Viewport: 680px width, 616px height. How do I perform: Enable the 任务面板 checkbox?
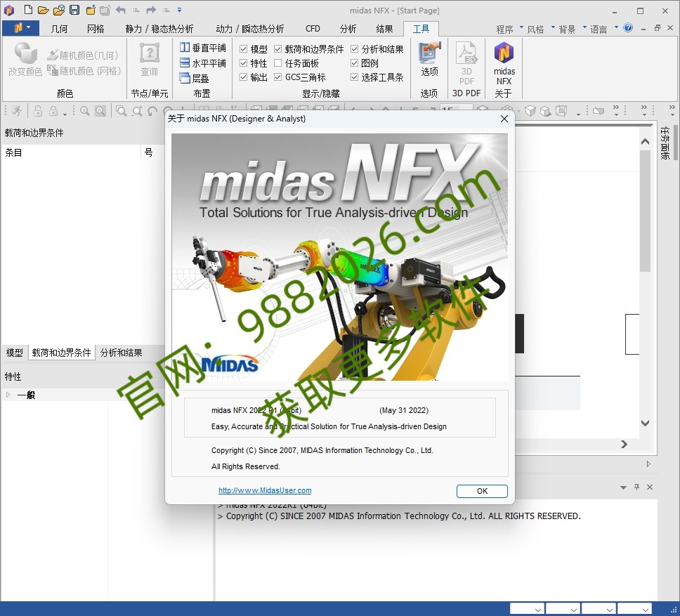(278, 63)
